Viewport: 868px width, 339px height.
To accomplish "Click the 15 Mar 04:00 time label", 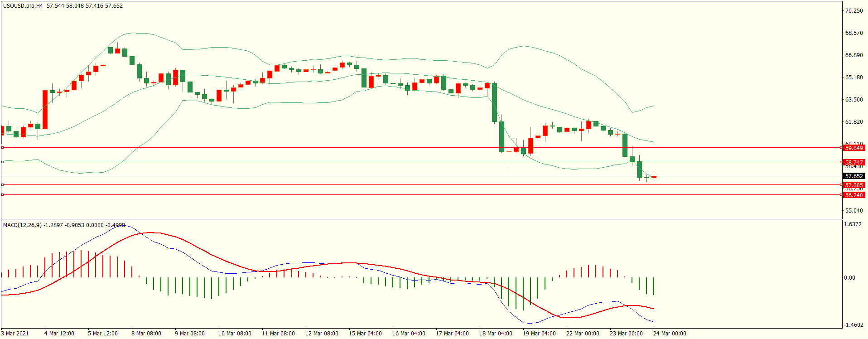I will pos(365,334).
